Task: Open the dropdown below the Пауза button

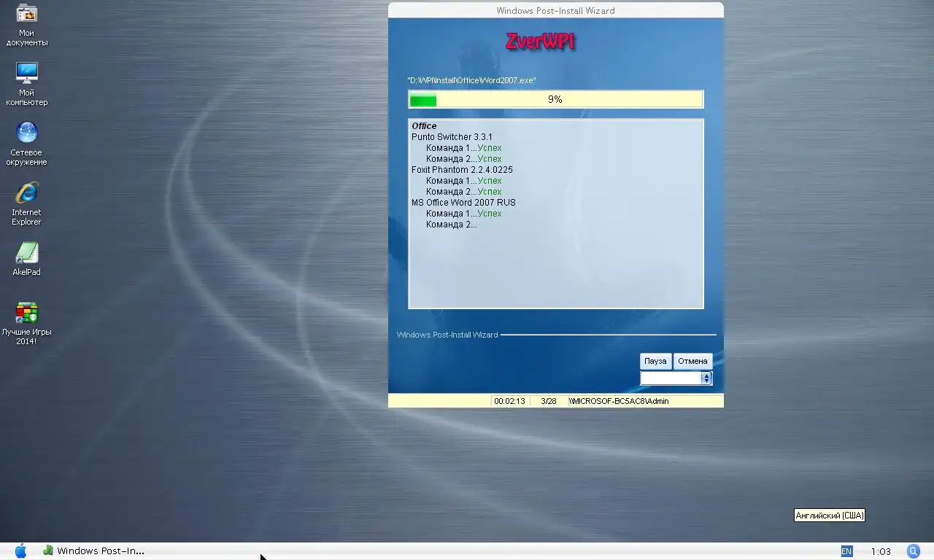Action: tap(676, 378)
